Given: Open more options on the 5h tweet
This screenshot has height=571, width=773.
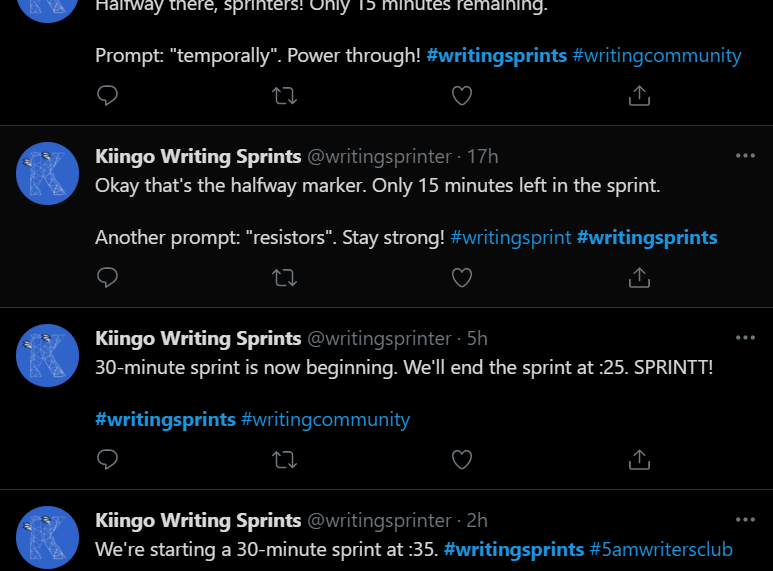Looking at the screenshot, I should [x=745, y=338].
